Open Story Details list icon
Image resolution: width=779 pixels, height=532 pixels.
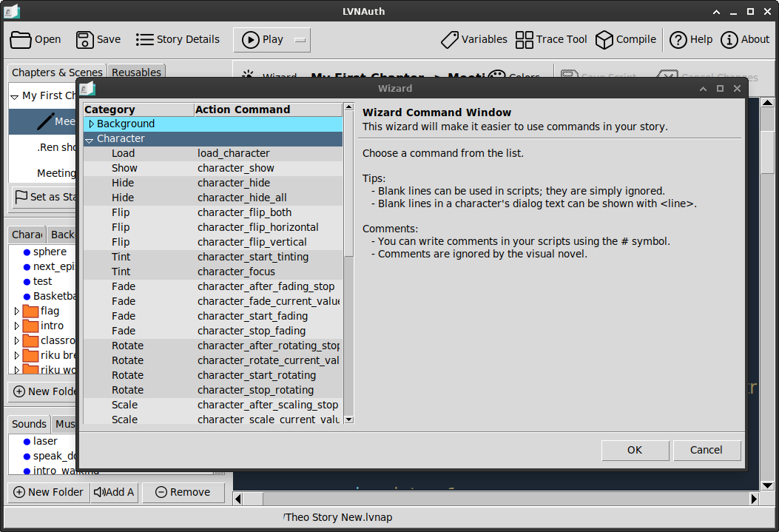(x=178, y=40)
